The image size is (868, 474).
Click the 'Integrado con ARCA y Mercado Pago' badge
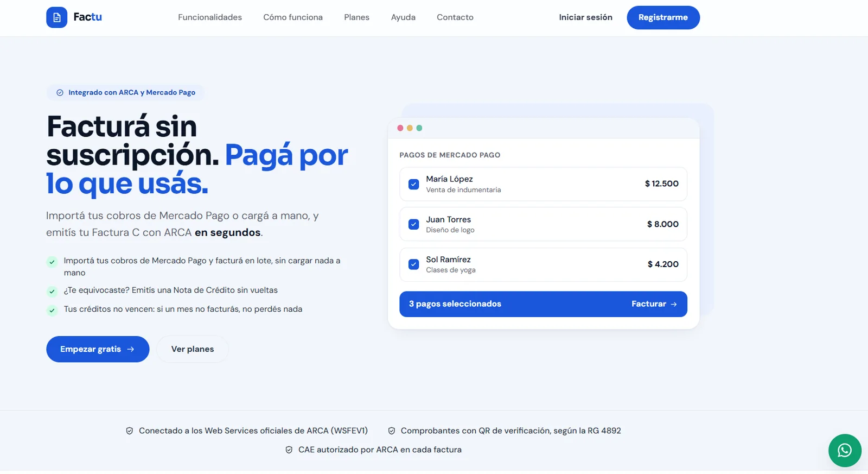click(126, 93)
